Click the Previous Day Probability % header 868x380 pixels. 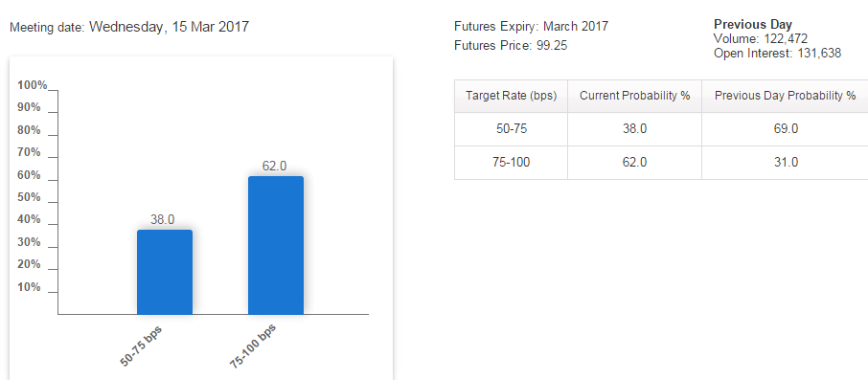tap(785, 96)
